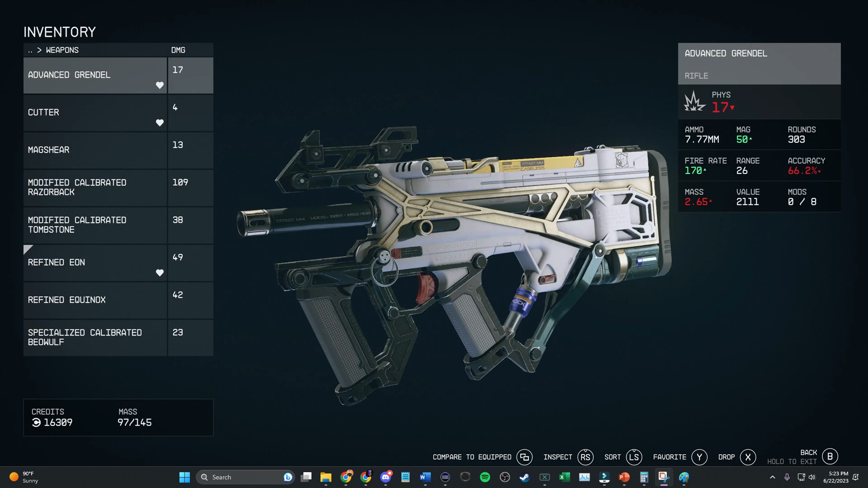The image size is (868, 488).
Task: Show hidden system tray icons
Action: (773, 477)
